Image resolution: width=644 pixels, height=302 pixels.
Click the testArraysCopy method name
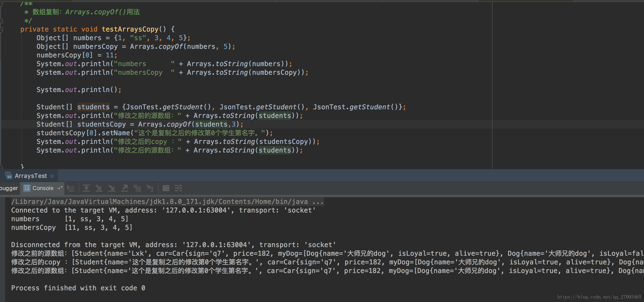[x=130, y=29]
